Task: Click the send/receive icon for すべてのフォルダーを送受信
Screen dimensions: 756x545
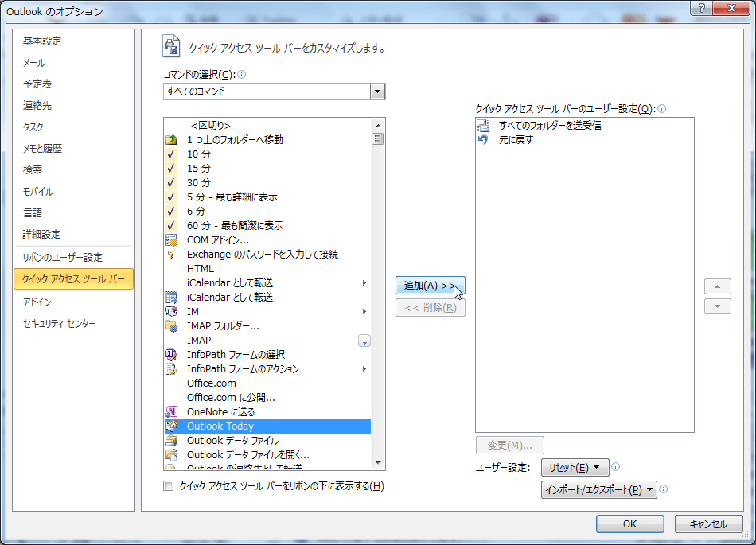Action: [483, 126]
